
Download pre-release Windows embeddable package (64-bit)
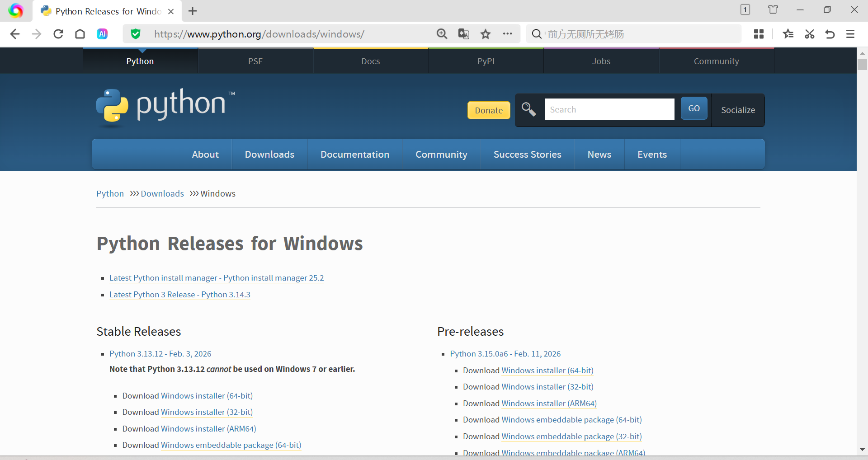pyautogui.click(x=572, y=420)
